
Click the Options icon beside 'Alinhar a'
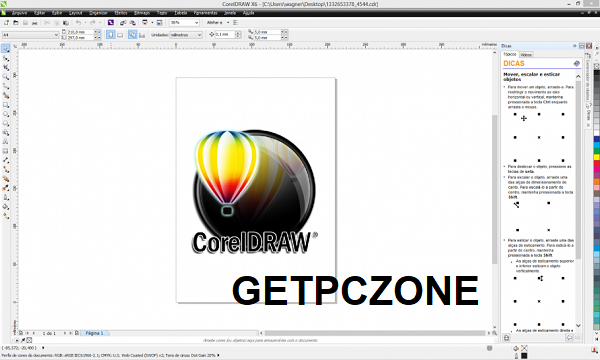point(236,23)
